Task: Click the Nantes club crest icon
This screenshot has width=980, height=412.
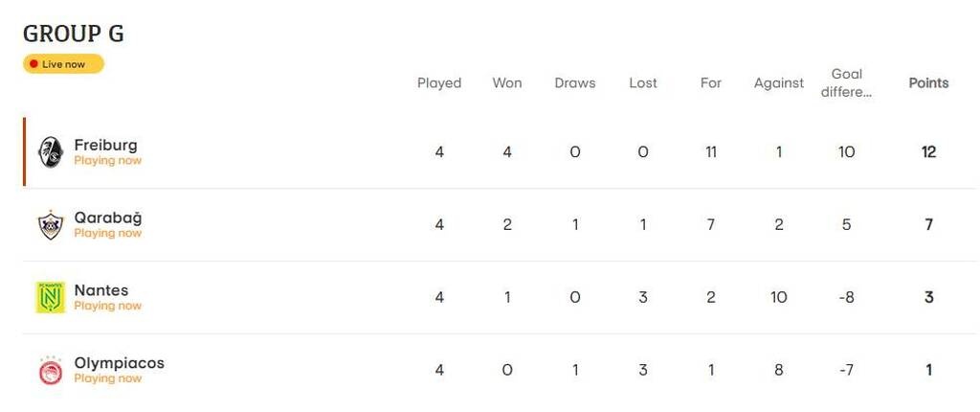Action: point(50,297)
